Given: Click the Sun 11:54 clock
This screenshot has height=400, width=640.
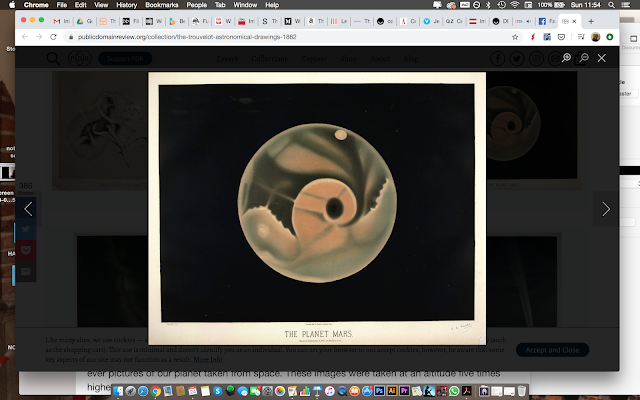Looking at the screenshot, I should pos(586,5).
